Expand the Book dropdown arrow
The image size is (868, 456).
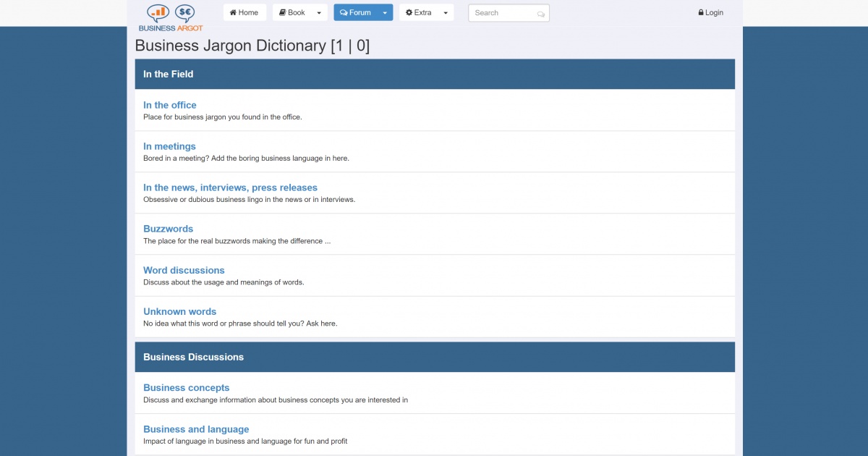(319, 13)
